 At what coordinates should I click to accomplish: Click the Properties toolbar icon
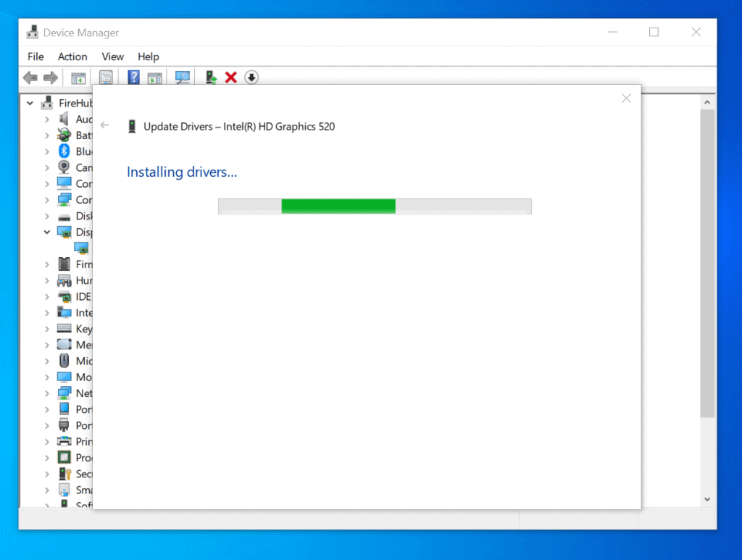(106, 77)
